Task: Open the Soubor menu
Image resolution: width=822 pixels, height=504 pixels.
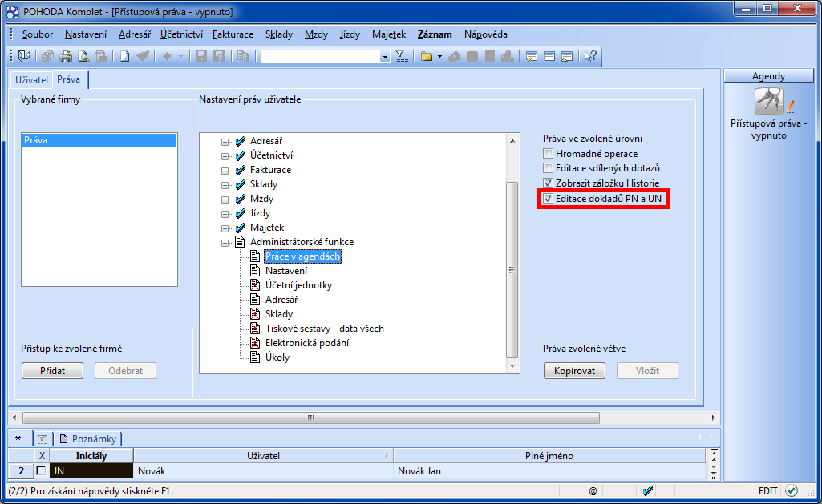Action: pos(37,34)
